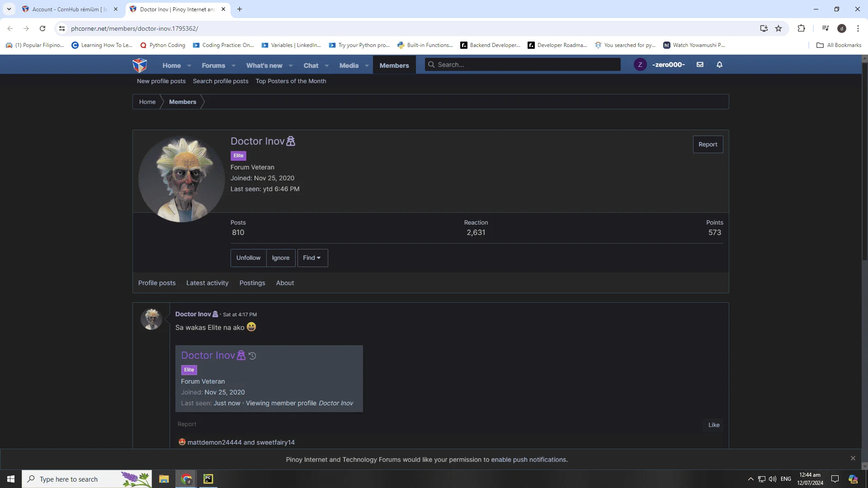Go back to previous page
This screenshot has height=488, width=868.
pyautogui.click(x=10, y=28)
